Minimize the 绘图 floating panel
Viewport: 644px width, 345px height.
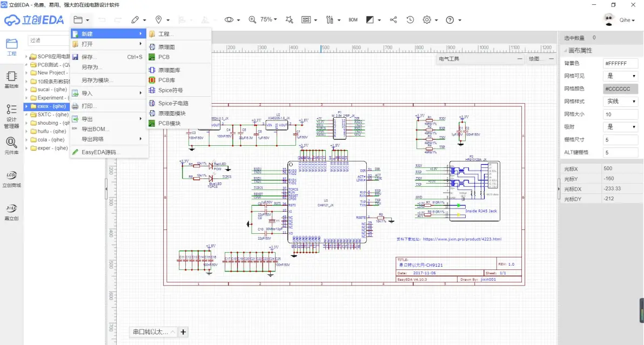point(551,59)
